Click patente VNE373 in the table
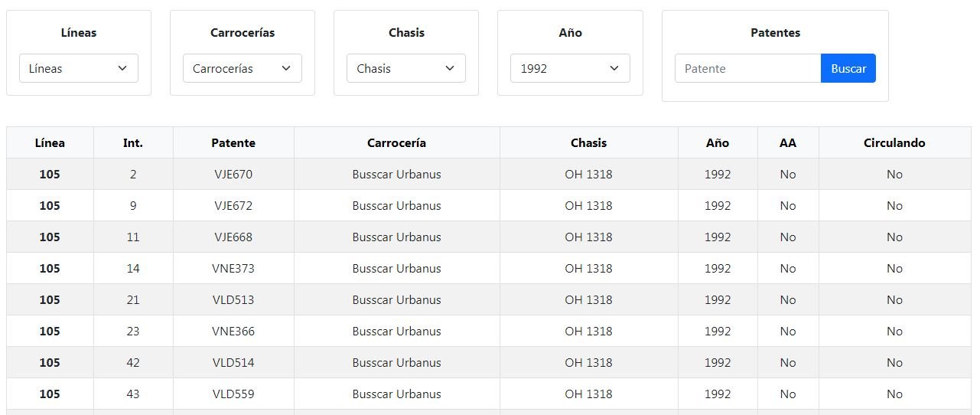The image size is (980, 415). (x=233, y=268)
